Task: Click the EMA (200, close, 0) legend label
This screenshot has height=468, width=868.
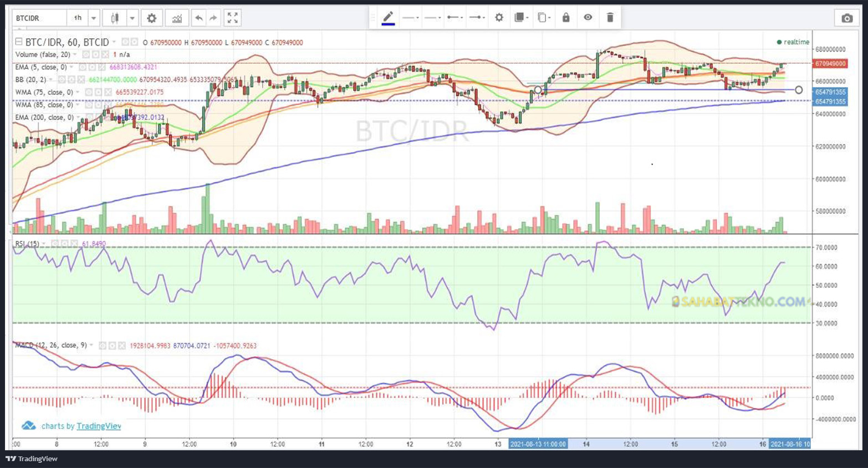Action: [x=44, y=117]
